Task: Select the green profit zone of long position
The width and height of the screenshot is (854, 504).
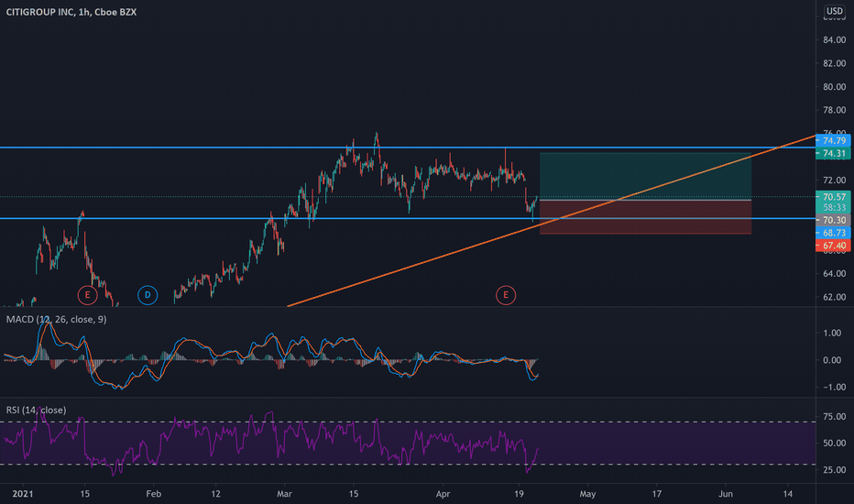Action: pos(645,177)
